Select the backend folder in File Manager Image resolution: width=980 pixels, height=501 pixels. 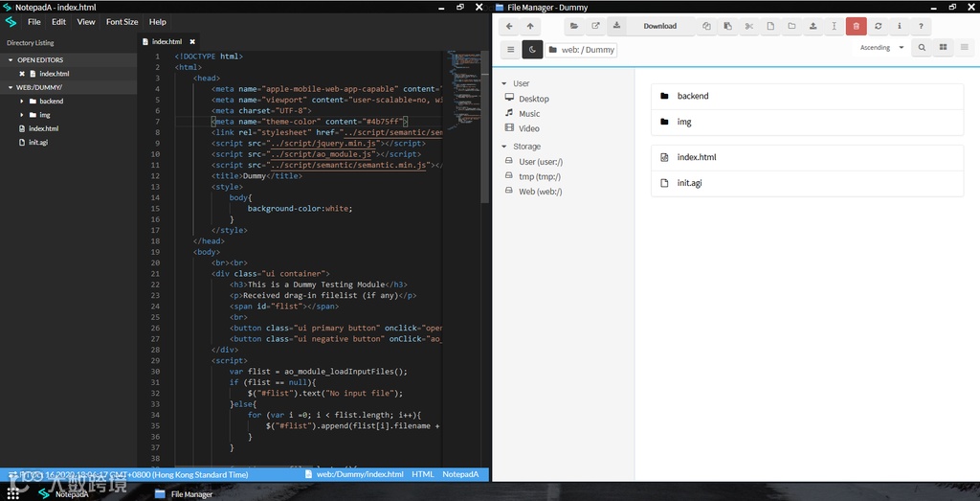[807, 97]
